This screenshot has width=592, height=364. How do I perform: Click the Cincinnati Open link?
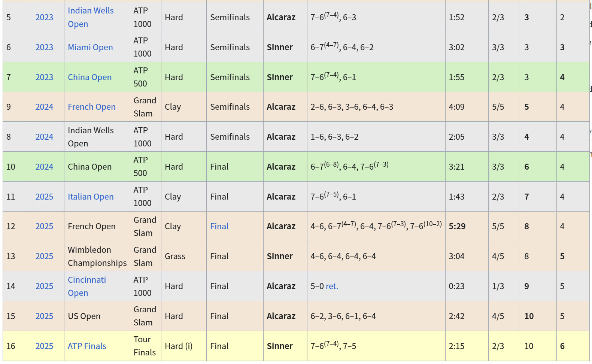86,280
